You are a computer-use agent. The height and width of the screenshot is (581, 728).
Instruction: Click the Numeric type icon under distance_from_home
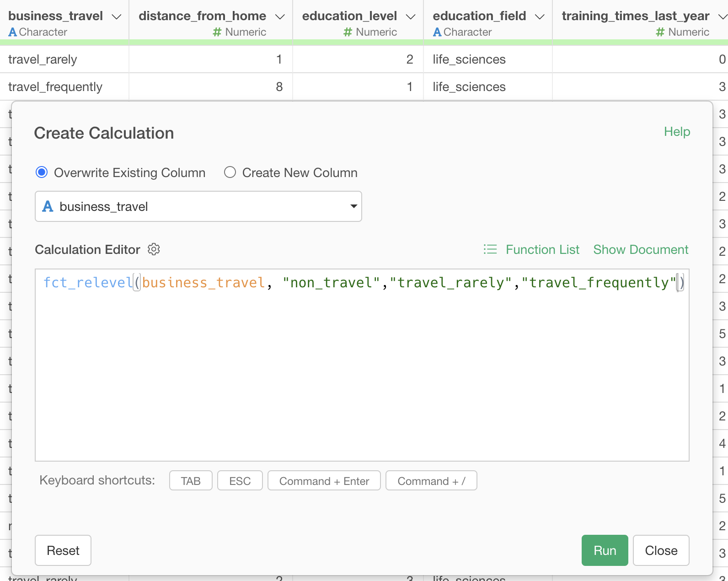217,32
